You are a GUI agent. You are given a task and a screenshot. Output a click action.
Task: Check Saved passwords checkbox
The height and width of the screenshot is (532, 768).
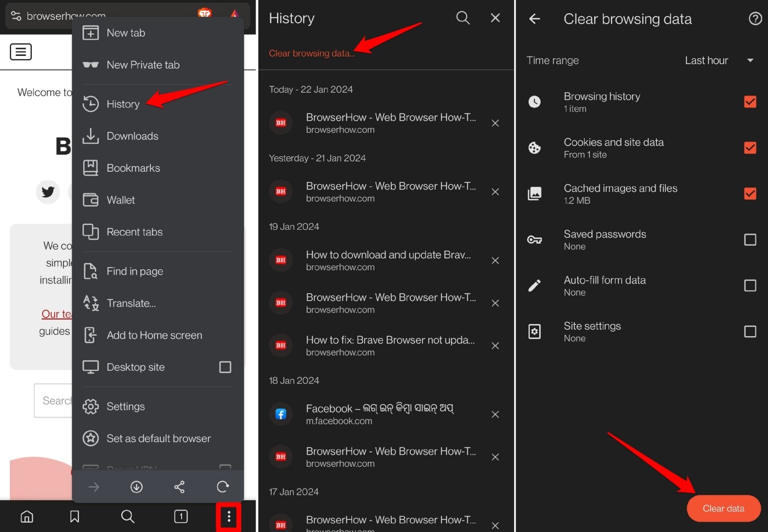750,240
